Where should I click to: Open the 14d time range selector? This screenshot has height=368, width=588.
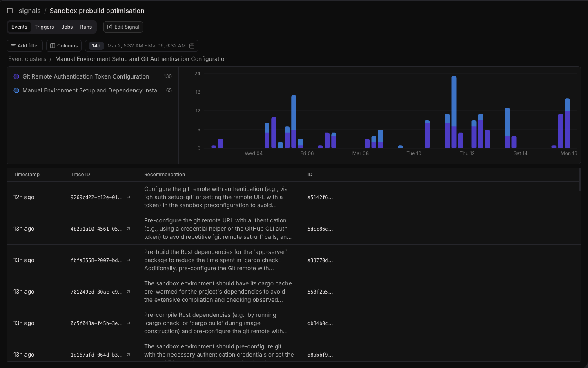pyautogui.click(x=96, y=46)
